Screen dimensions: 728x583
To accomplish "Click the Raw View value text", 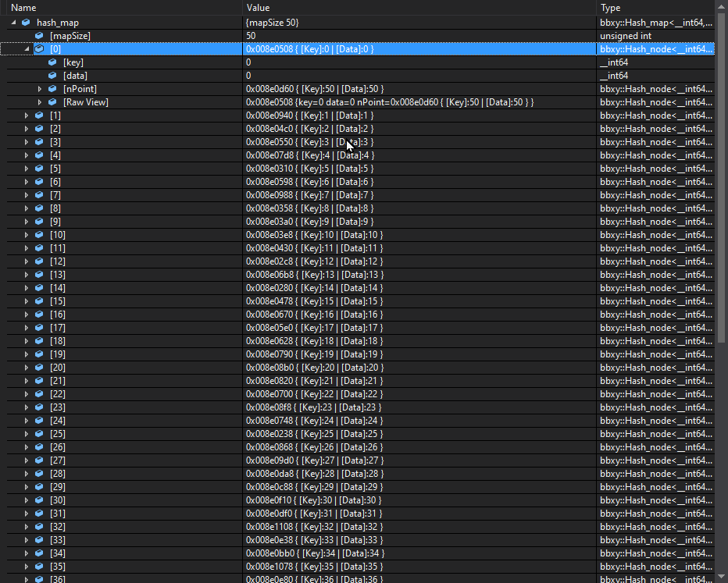I will click(x=390, y=102).
